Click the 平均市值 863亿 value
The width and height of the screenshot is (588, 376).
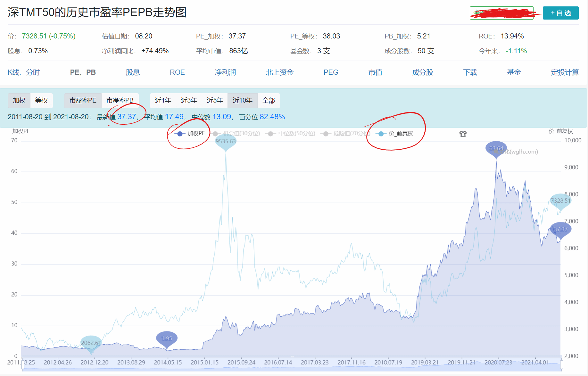(x=238, y=51)
